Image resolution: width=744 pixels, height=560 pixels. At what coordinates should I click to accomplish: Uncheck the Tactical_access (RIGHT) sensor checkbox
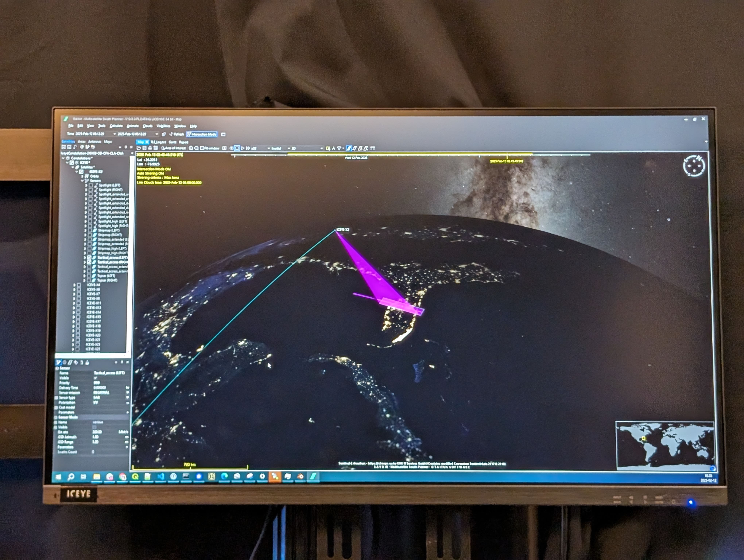pyautogui.click(x=90, y=262)
